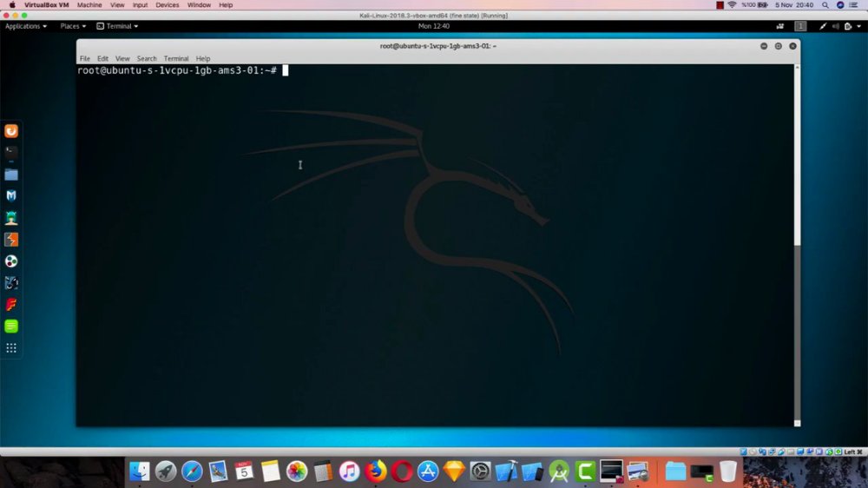
Task: Open the Window menu in macOS bar
Action: pyautogui.click(x=199, y=5)
